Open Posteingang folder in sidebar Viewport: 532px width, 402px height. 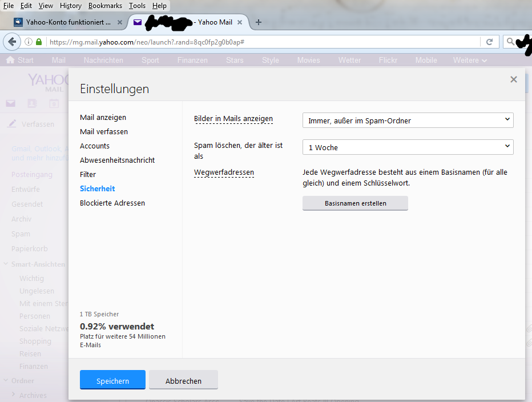[x=32, y=175]
